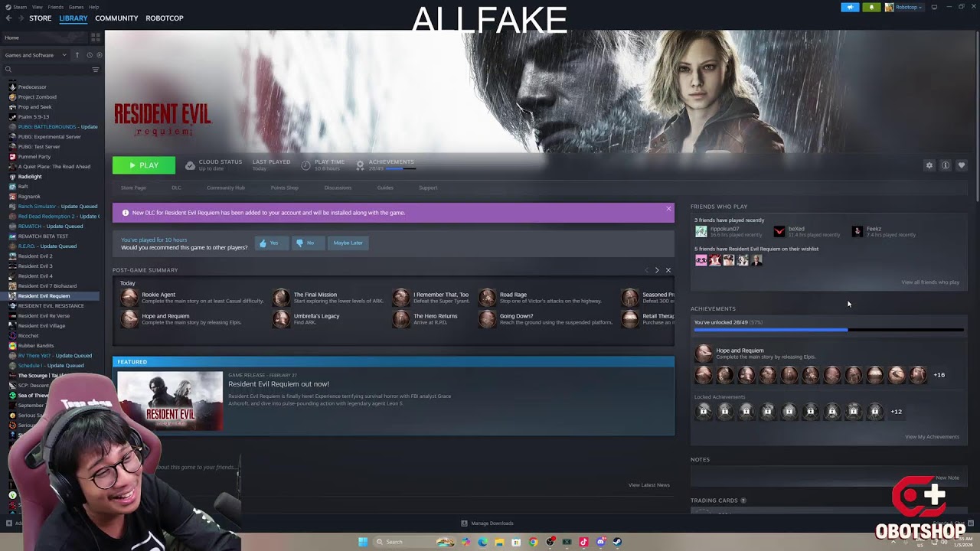Viewport: 980px width, 551px height.
Task: Open View Latest News link
Action: (649, 485)
